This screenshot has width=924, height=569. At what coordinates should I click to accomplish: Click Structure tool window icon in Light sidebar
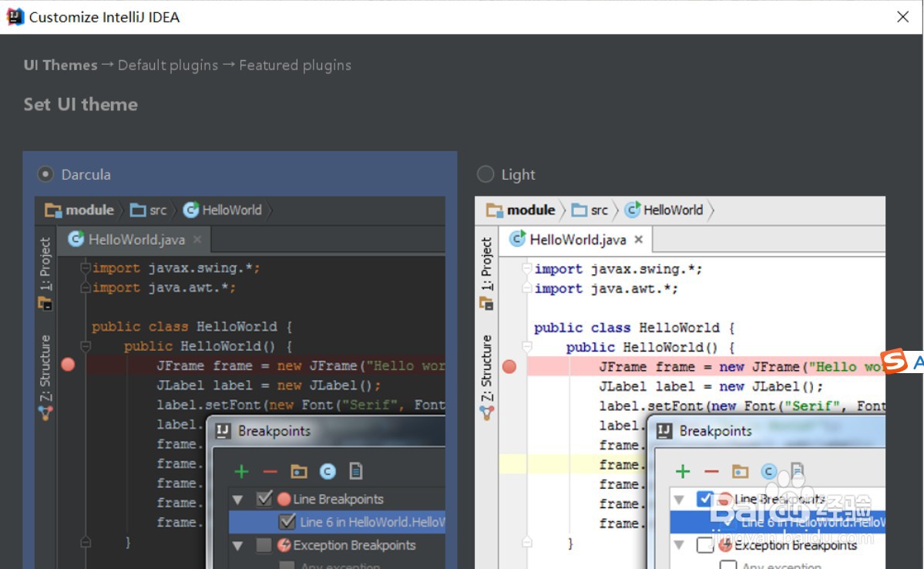coord(487,413)
